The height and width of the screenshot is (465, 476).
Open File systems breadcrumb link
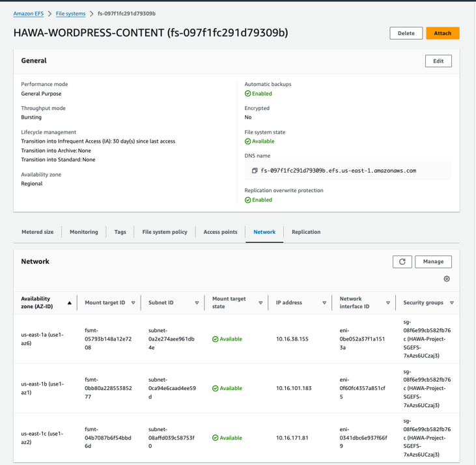coord(70,14)
